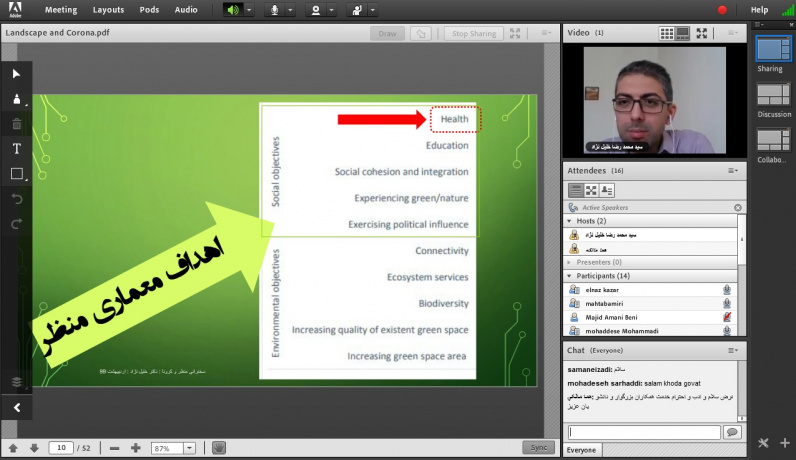Collapse the Hosts (2) group
The height and width of the screenshot is (460, 796).
pyautogui.click(x=570, y=220)
